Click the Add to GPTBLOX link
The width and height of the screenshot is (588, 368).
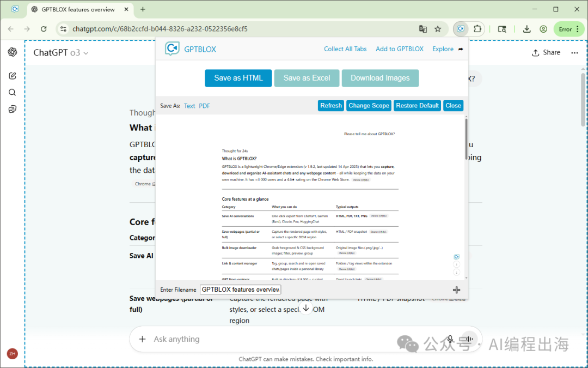tap(400, 49)
